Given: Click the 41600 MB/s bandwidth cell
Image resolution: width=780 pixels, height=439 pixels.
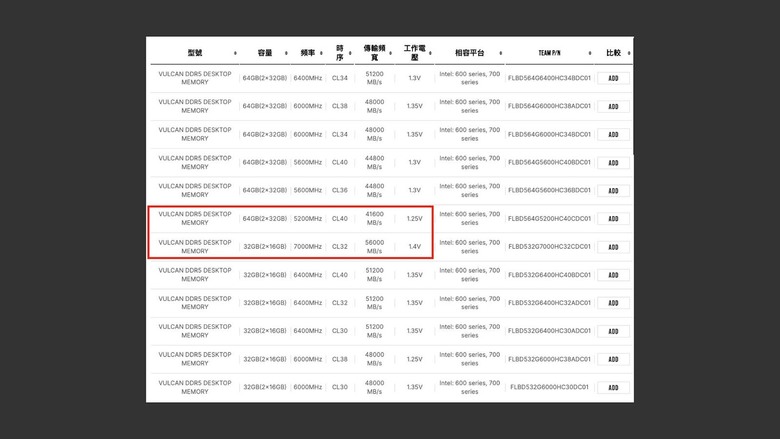Looking at the screenshot, I should click(375, 218).
